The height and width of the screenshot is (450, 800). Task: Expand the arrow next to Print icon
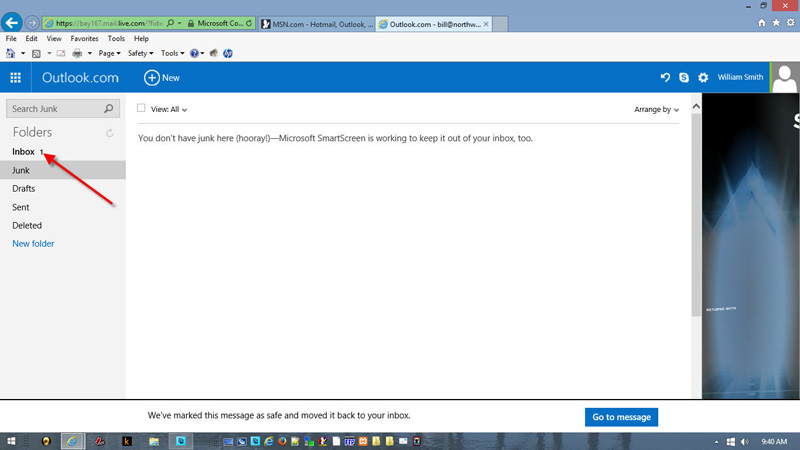(x=89, y=53)
